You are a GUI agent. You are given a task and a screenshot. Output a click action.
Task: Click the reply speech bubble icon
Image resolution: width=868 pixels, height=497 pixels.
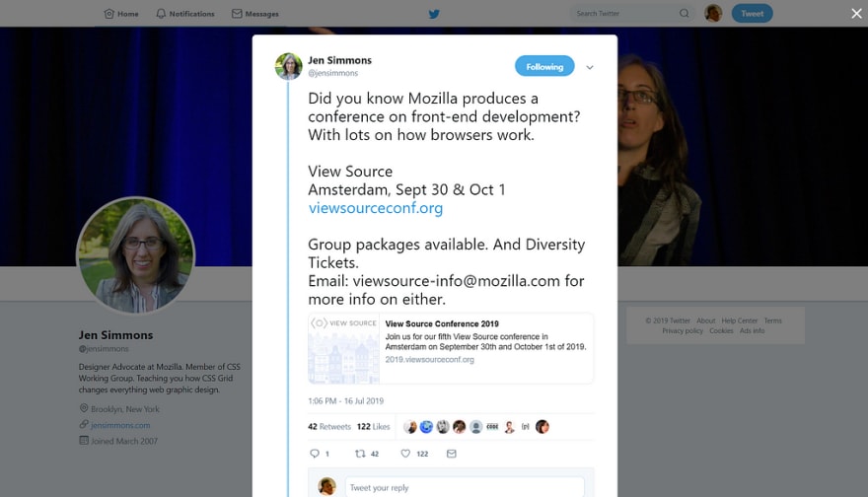click(x=315, y=454)
